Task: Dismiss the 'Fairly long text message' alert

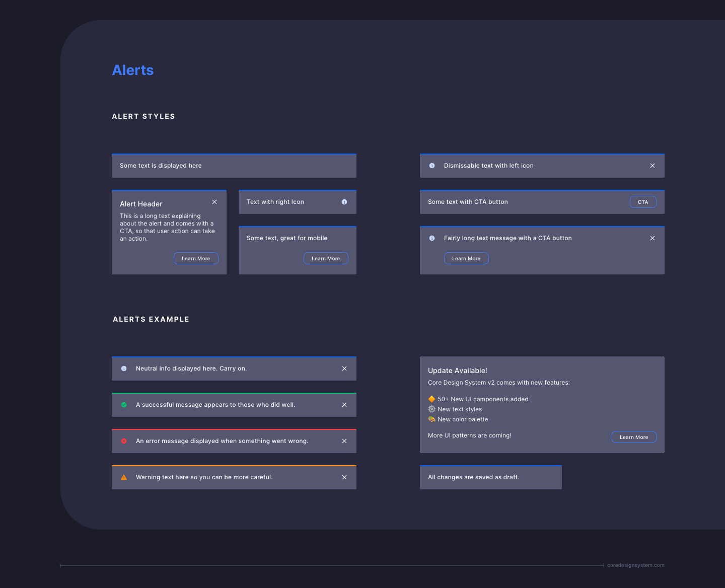Action: coord(652,238)
